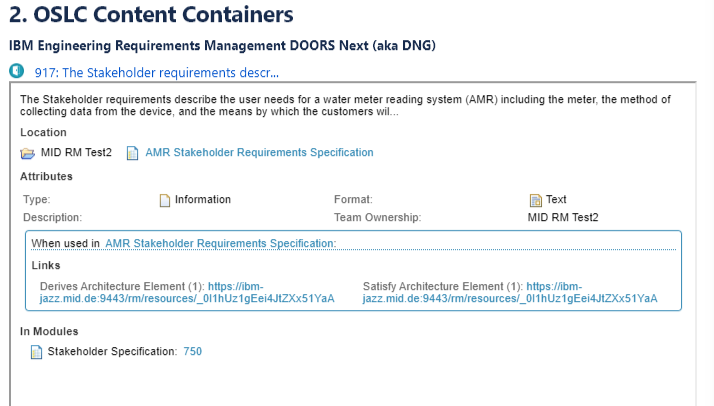The image size is (714, 406).
Task: Click the Information type icon
Action: point(166,200)
